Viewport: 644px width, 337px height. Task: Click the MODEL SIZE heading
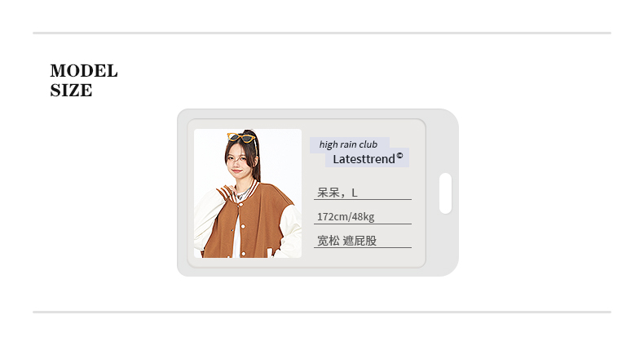click(x=84, y=80)
